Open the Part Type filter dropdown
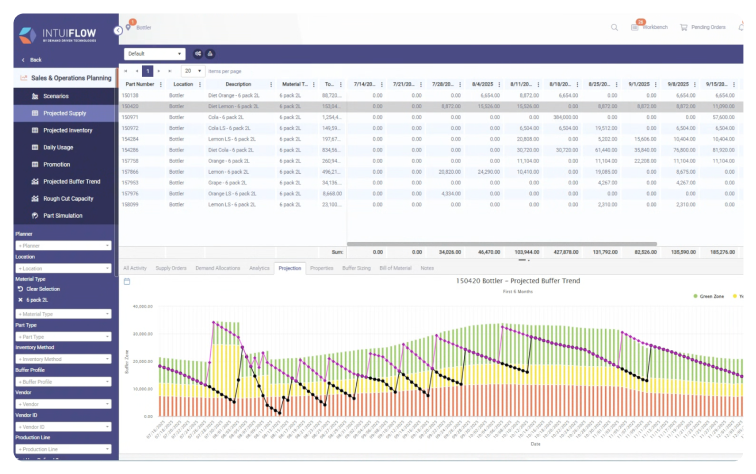The image size is (756, 474). pos(63,337)
